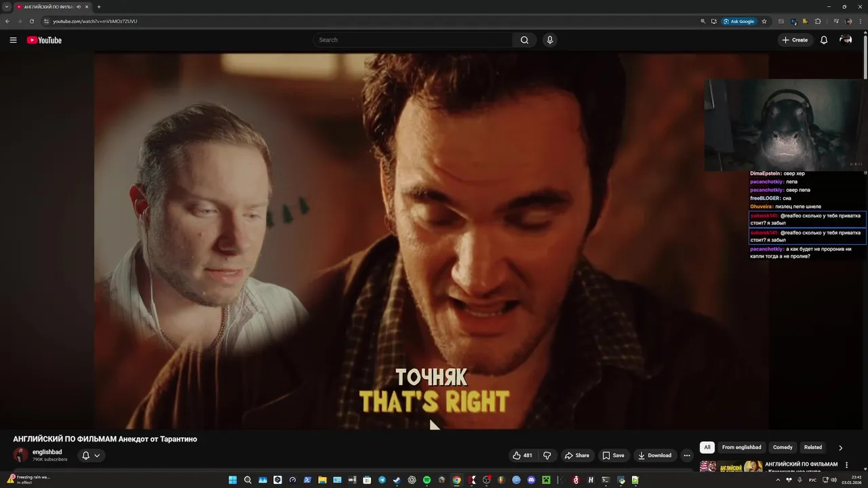Viewport: 868px width, 488px height.
Task: Reload the page
Action: tap(31, 21)
